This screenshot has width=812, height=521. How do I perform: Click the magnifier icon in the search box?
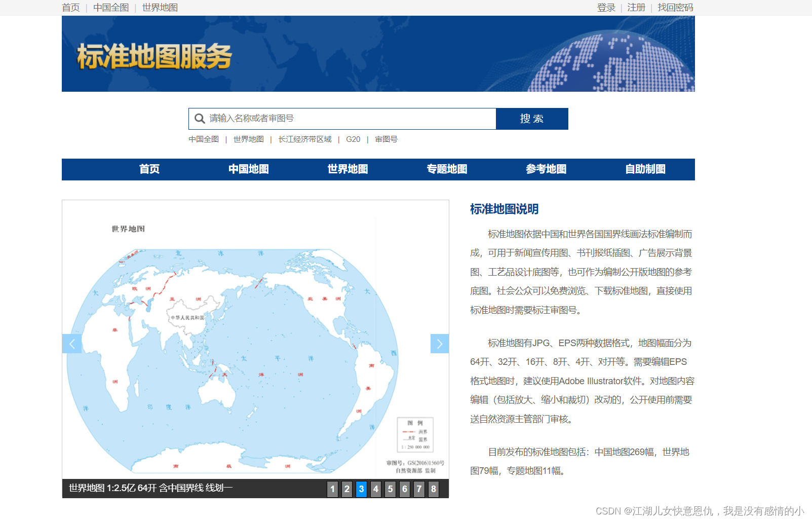(199, 119)
